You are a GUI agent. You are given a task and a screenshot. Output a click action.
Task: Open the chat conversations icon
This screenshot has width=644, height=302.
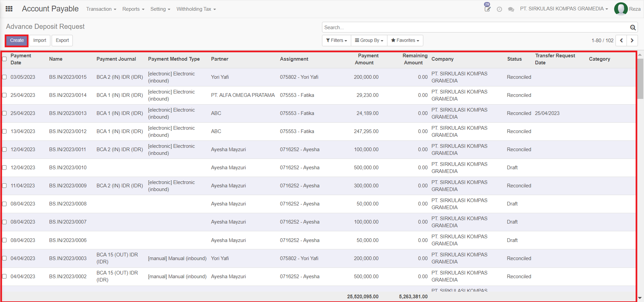coord(511,9)
